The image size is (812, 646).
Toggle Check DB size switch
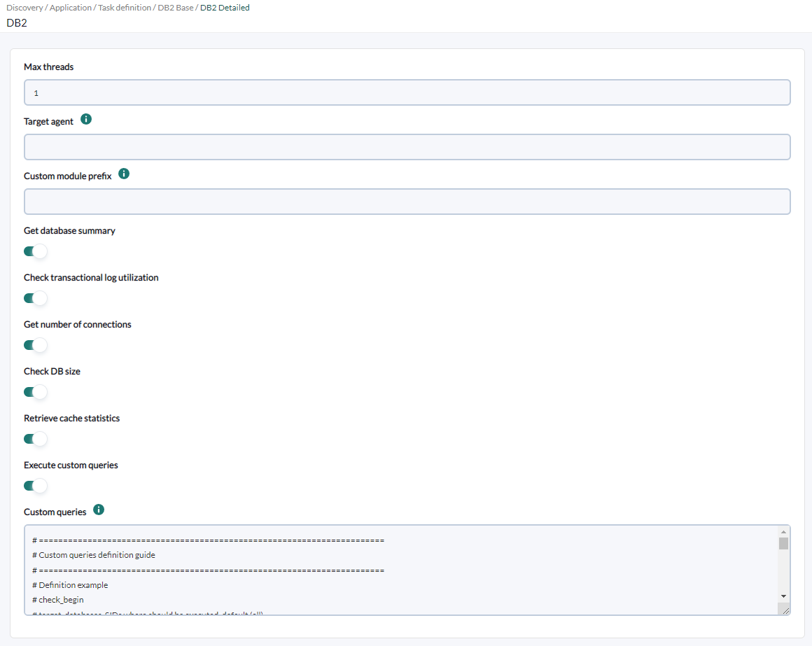35,392
